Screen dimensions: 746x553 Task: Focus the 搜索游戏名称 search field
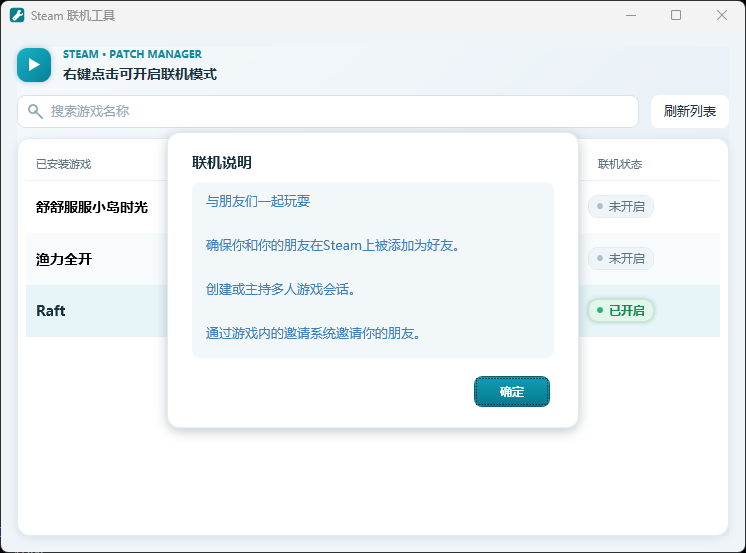pyautogui.click(x=328, y=111)
